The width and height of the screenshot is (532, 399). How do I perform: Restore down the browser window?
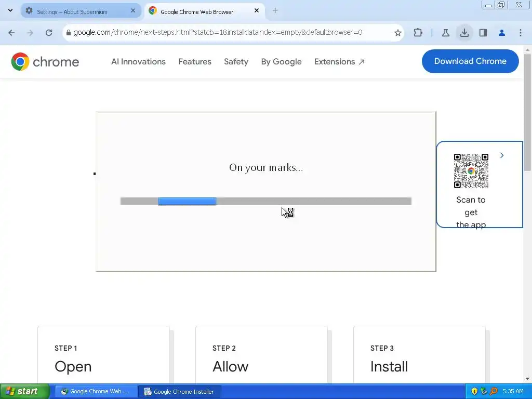coord(501,5)
